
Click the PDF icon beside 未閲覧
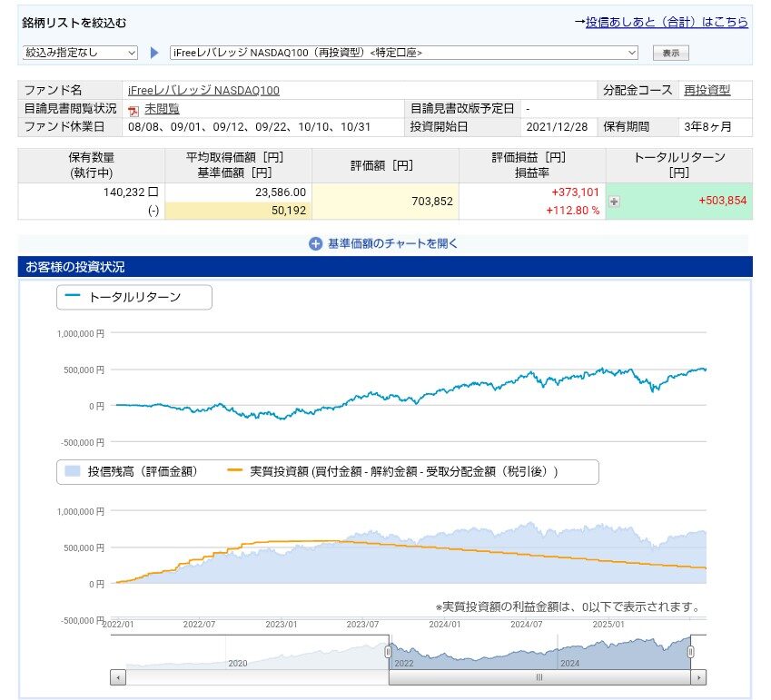coord(133,110)
